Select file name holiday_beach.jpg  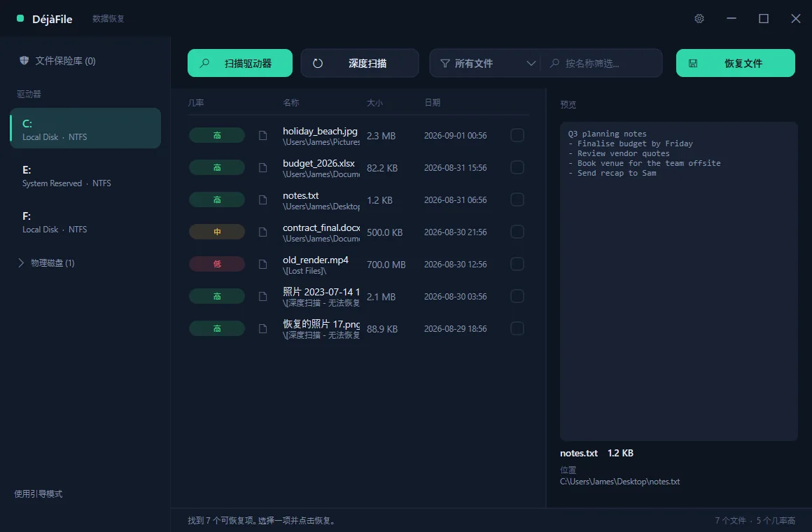[x=320, y=131]
